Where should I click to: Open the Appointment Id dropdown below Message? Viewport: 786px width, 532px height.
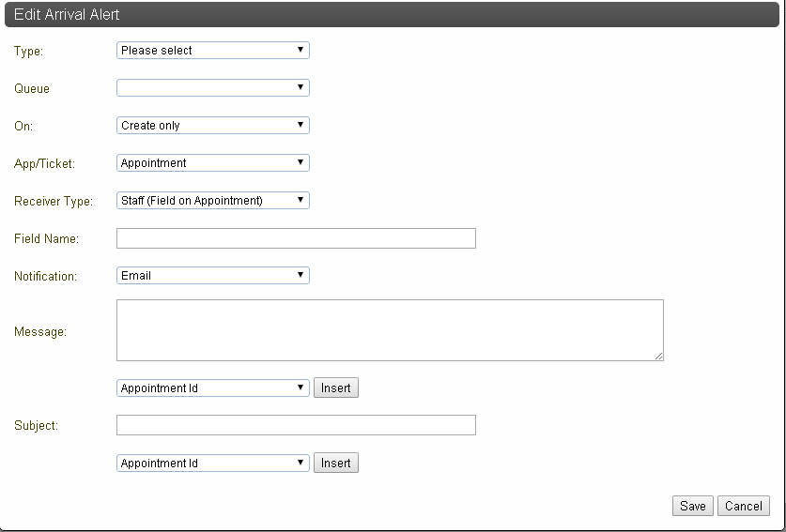[213, 388]
